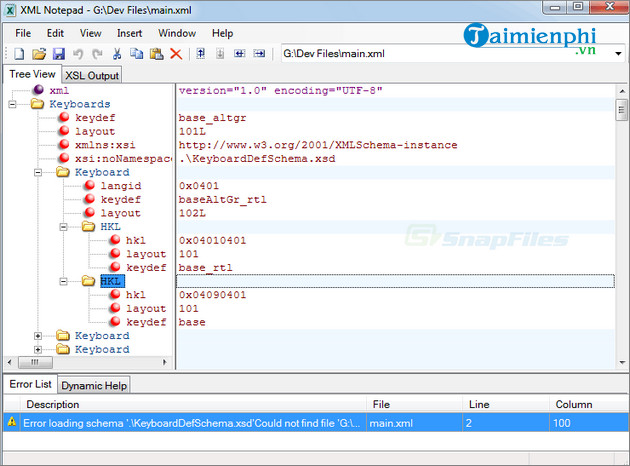
Task: Collapse the Keyboards root node
Action: (x=12, y=104)
